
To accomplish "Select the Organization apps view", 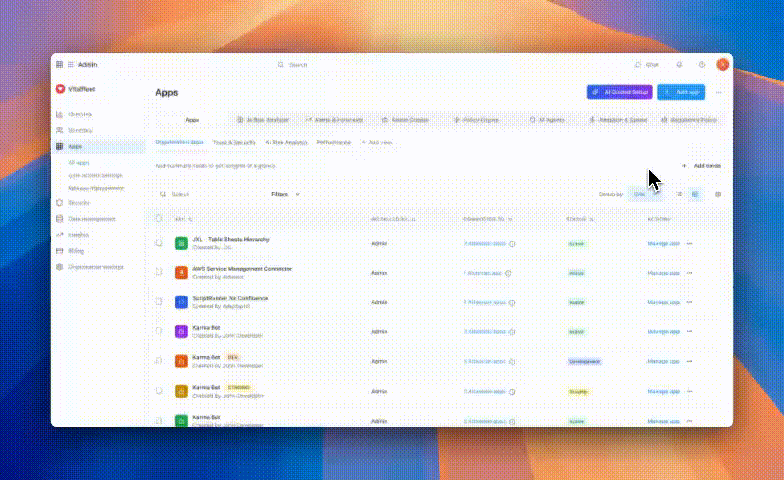I will coord(180,142).
